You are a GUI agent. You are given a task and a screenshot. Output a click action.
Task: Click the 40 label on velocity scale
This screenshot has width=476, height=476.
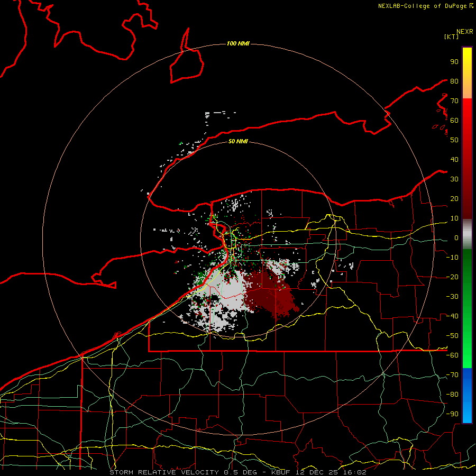454,160
